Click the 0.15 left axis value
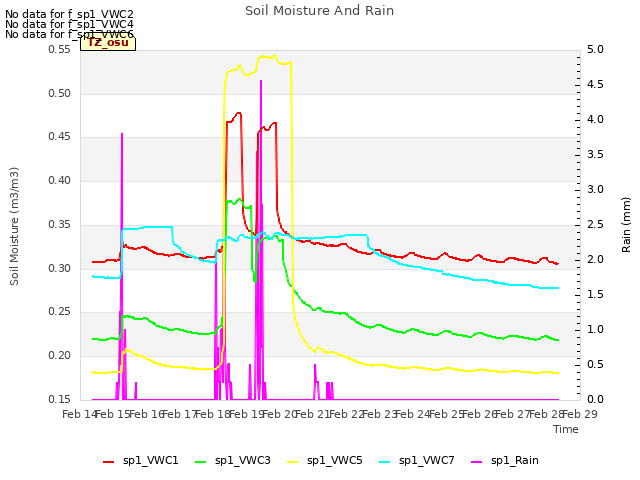This screenshot has height=480, width=640. [60, 399]
